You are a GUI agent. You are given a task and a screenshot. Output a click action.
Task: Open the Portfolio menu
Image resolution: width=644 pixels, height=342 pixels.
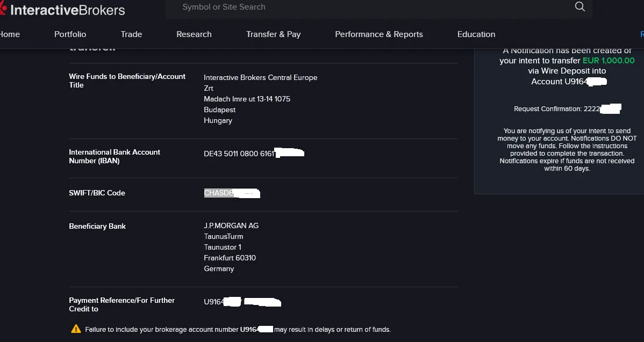click(x=70, y=34)
